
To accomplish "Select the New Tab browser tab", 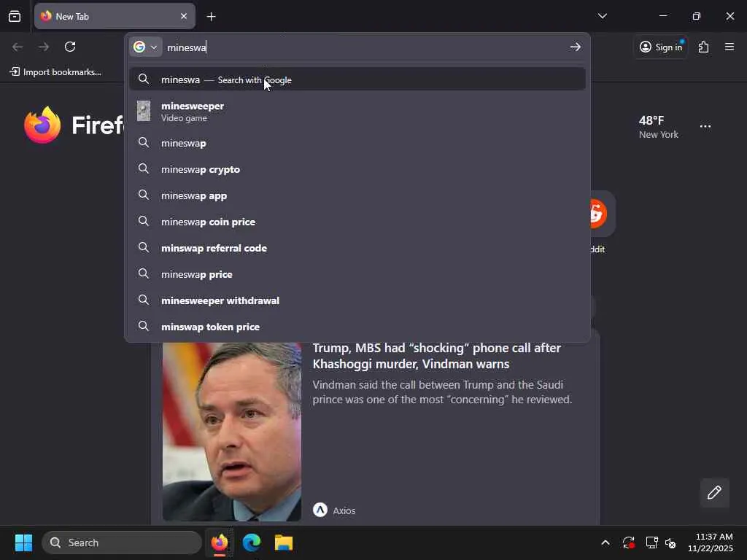I will pyautogui.click(x=115, y=16).
